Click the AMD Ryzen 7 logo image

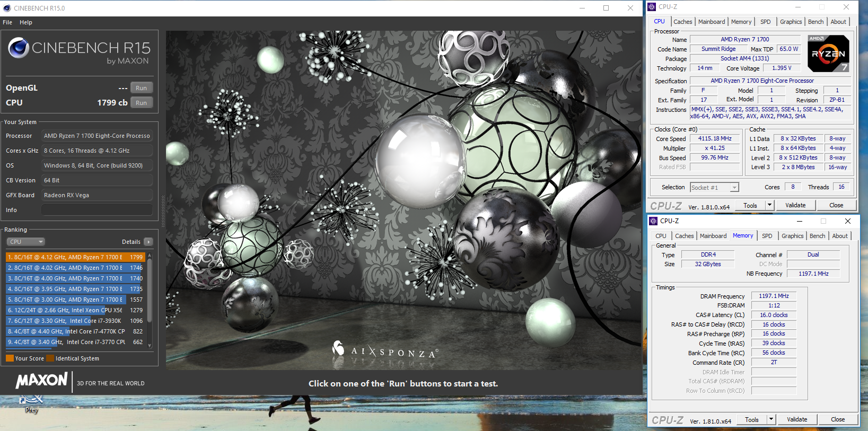coord(828,54)
